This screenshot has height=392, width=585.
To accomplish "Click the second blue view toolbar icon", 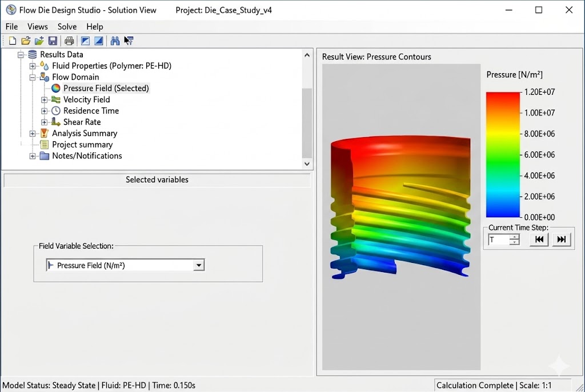I will [x=98, y=41].
